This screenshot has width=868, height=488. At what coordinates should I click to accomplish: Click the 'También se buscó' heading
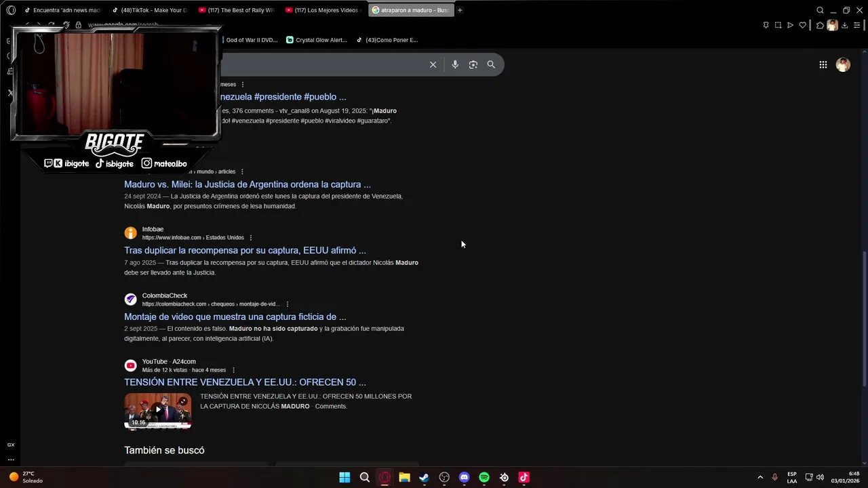164,450
